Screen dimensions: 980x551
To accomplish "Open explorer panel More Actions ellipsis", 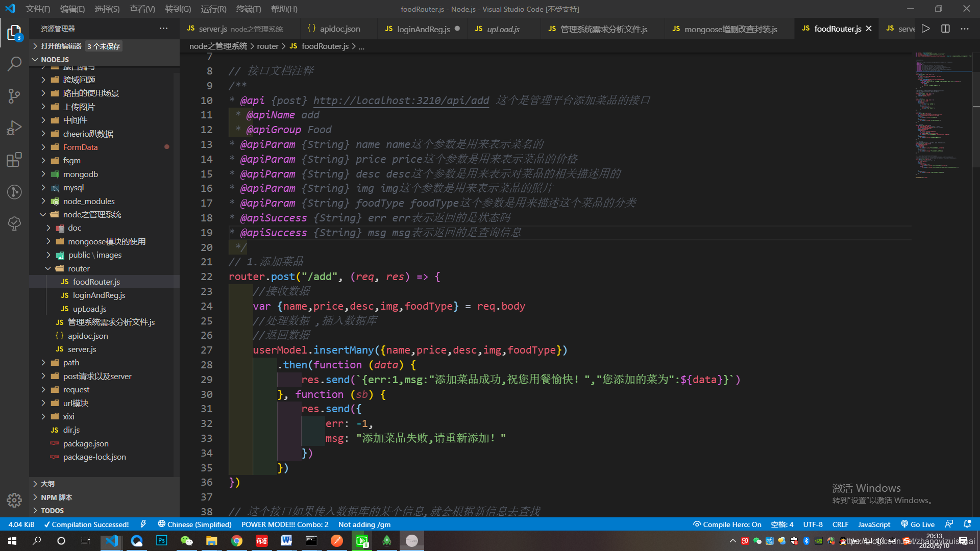I will 163,29.
